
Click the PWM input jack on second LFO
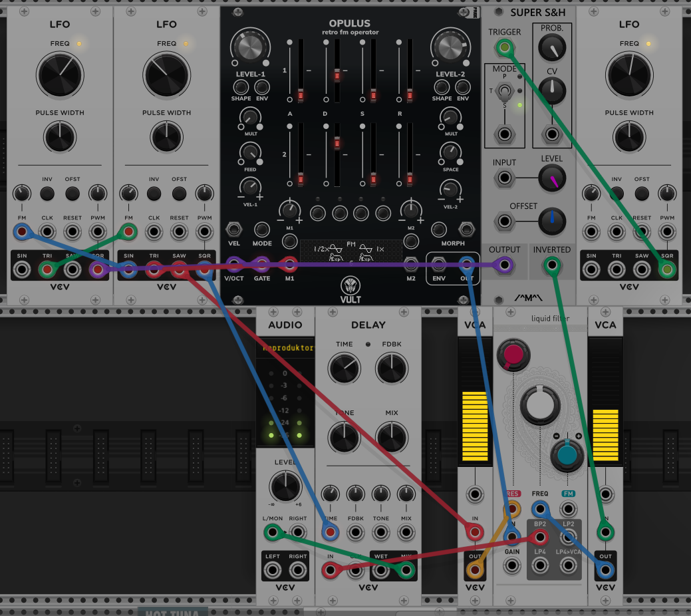pos(204,231)
